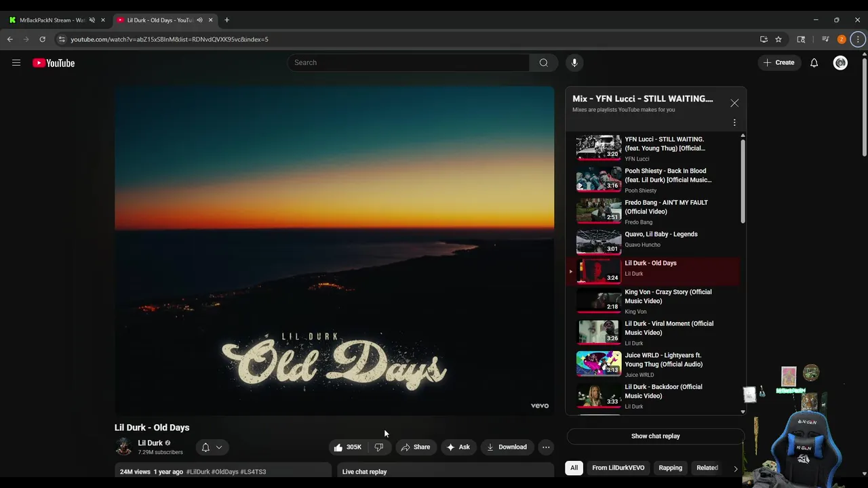Open Mix playlist three-dot options
The width and height of the screenshot is (868, 488).
(734, 123)
